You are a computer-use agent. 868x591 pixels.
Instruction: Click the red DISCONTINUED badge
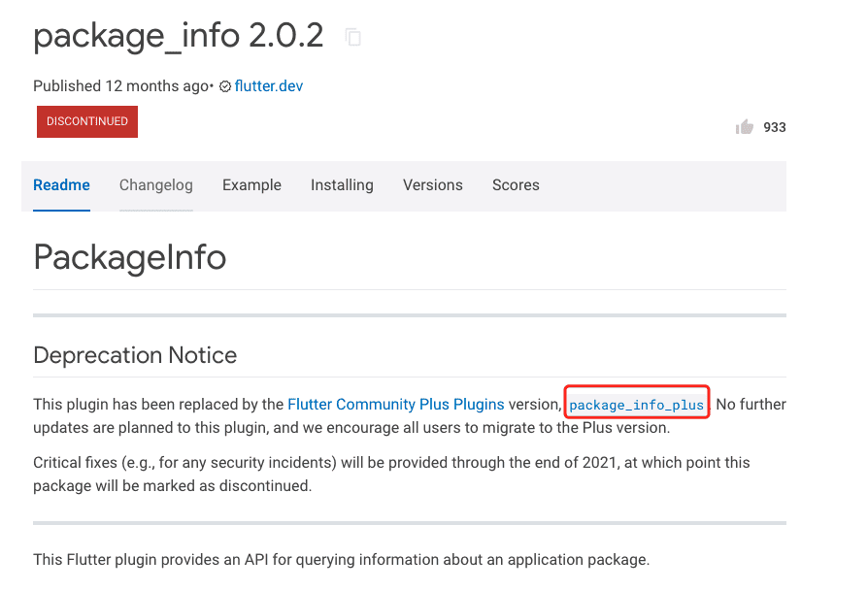(x=87, y=121)
